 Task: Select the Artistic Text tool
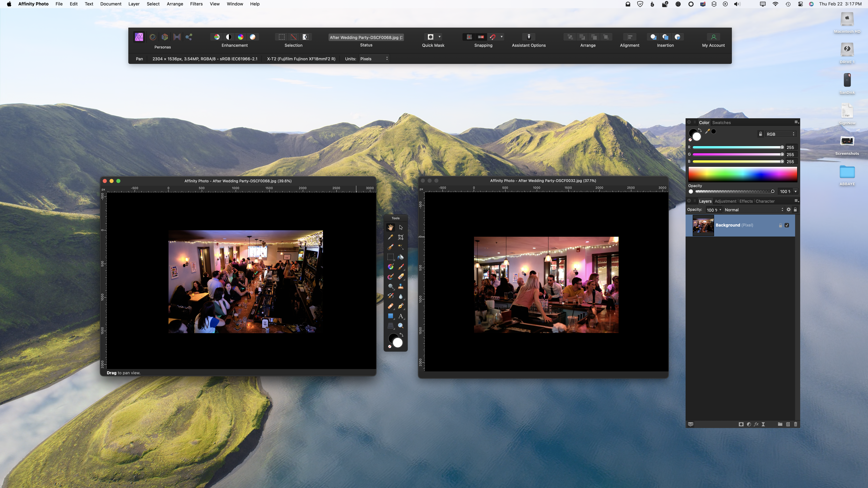tap(401, 316)
